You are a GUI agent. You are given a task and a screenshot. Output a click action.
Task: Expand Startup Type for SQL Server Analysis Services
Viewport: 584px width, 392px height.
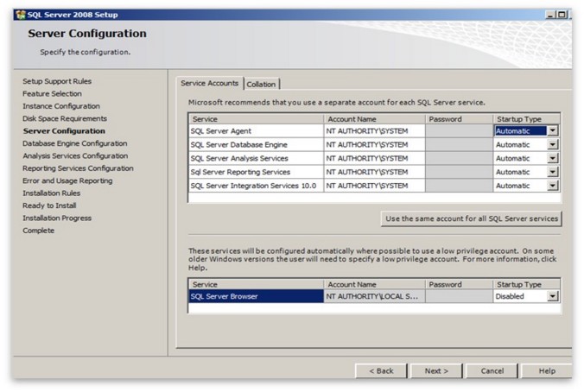point(553,158)
